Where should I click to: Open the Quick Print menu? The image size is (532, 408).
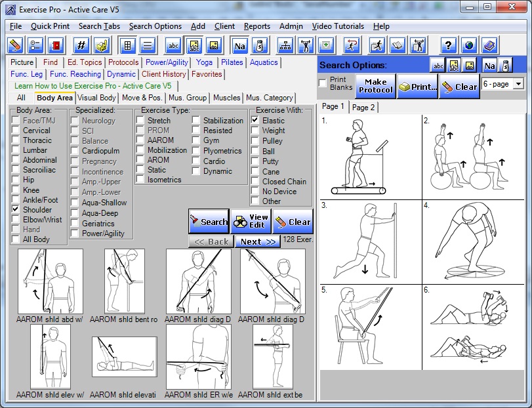point(50,26)
